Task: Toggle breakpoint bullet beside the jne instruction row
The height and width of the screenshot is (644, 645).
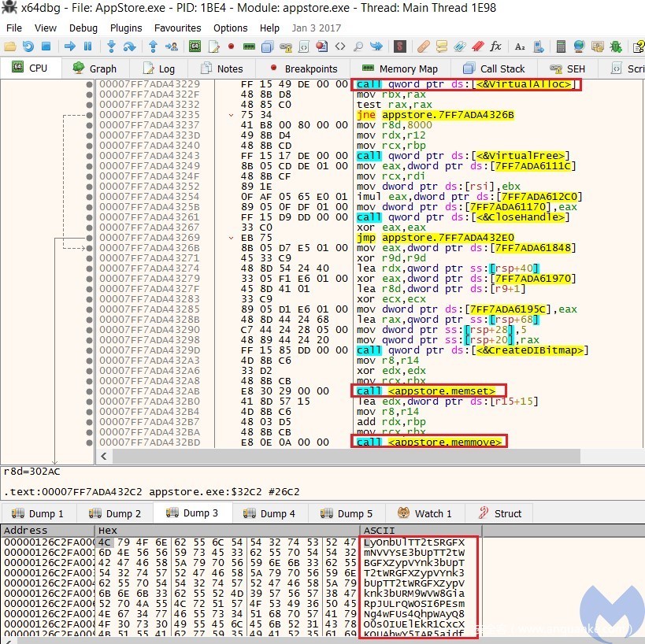Action: (89, 115)
